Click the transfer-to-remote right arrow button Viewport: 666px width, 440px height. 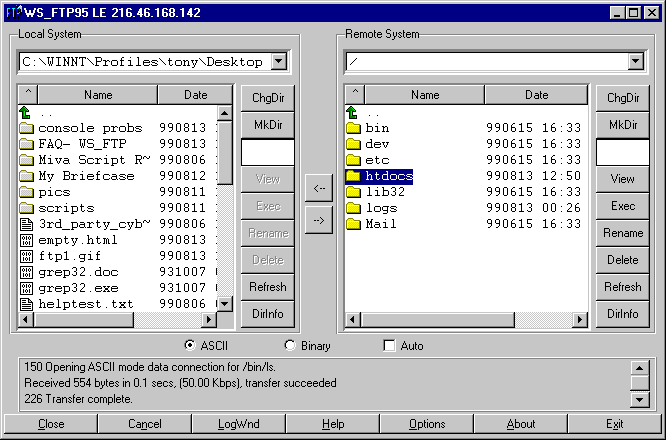point(319,220)
